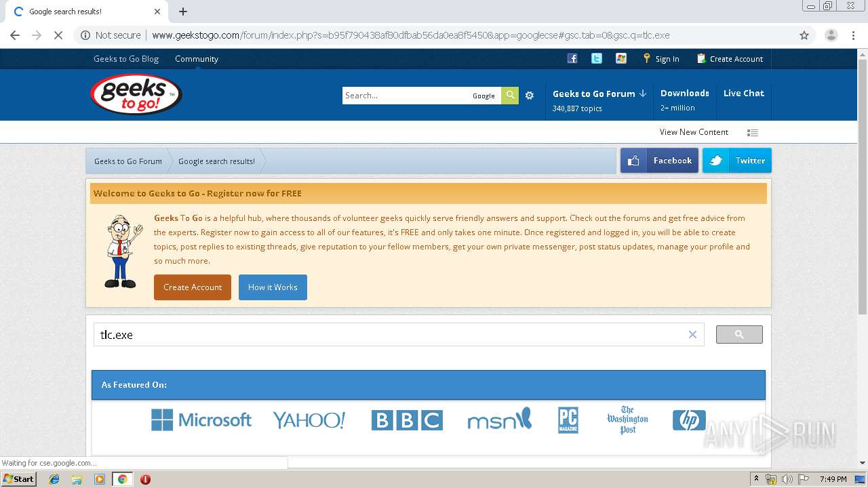This screenshot has height=488, width=868.
Task: Open advanced search gear icon
Action: click(x=530, y=96)
